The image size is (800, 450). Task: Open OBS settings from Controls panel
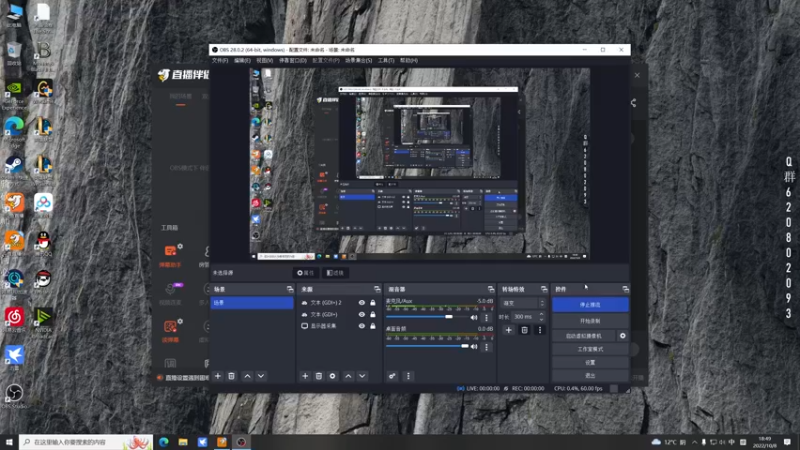pyautogui.click(x=590, y=362)
